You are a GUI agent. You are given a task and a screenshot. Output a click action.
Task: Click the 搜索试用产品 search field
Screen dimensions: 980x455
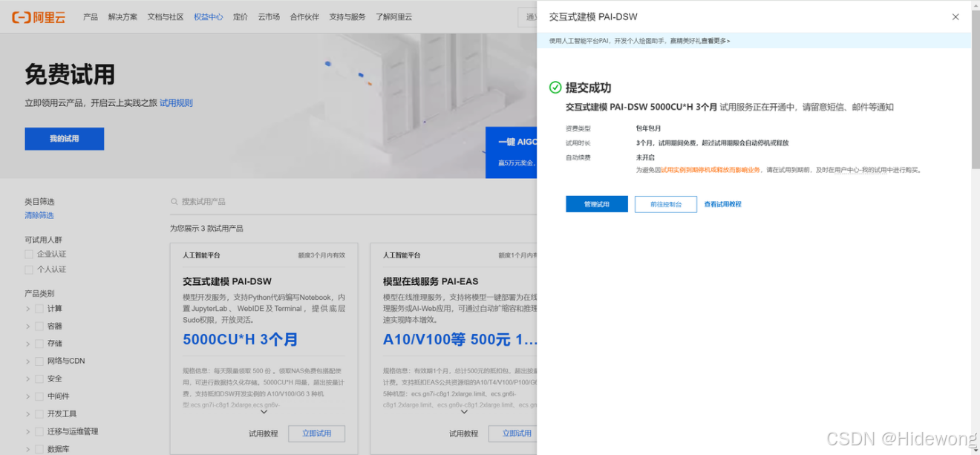(297, 202)
